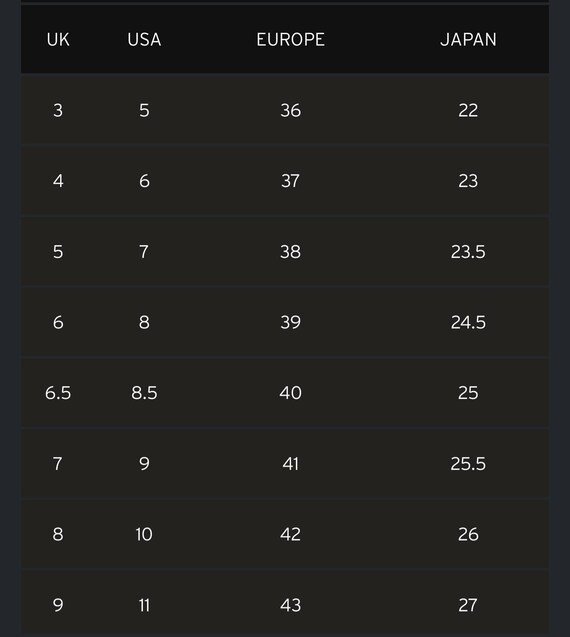Click Europe size 36 cell
The height and width of the screenshot is (637, 570).
[x=290, y=110]
